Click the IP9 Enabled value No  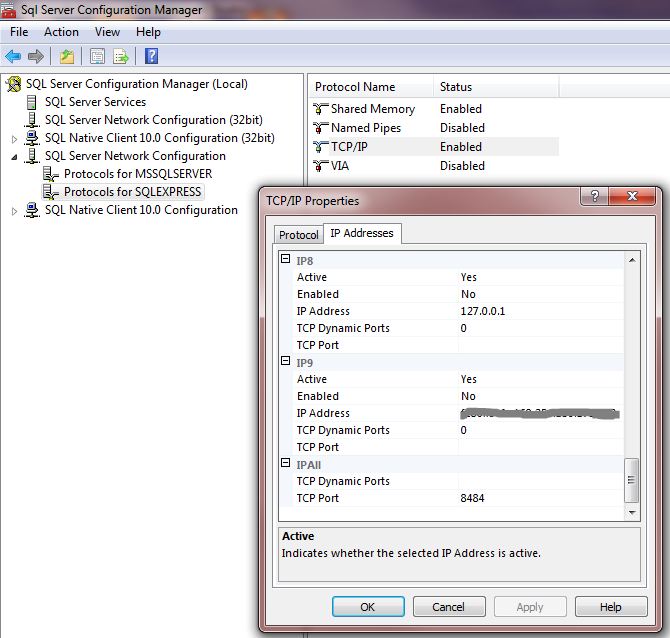click(x=541, y=396)
